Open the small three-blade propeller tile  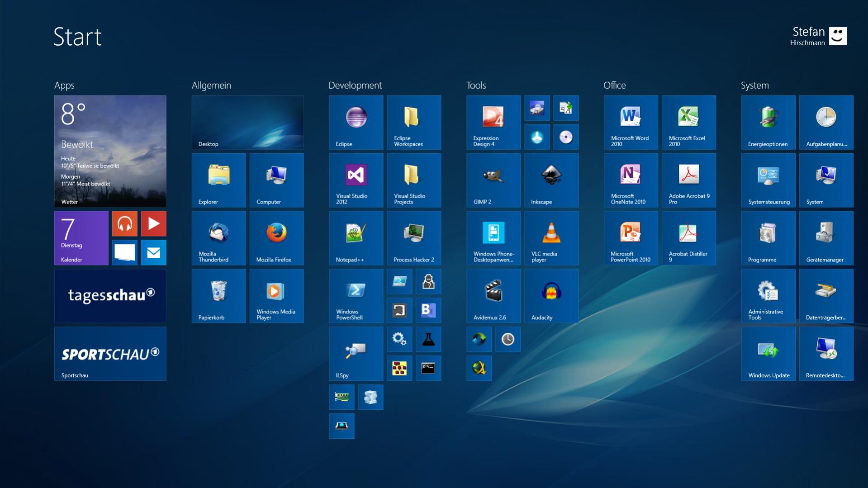tap(537, 137)
